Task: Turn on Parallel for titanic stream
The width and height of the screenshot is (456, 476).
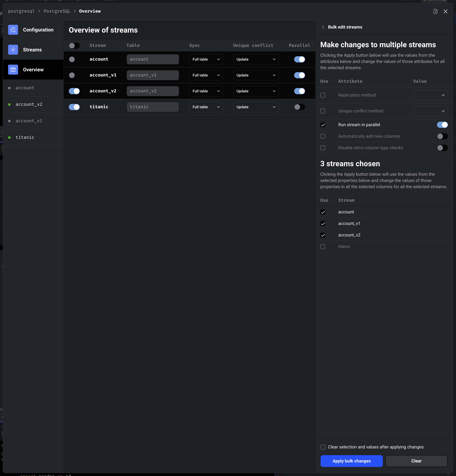Action: 299,107
